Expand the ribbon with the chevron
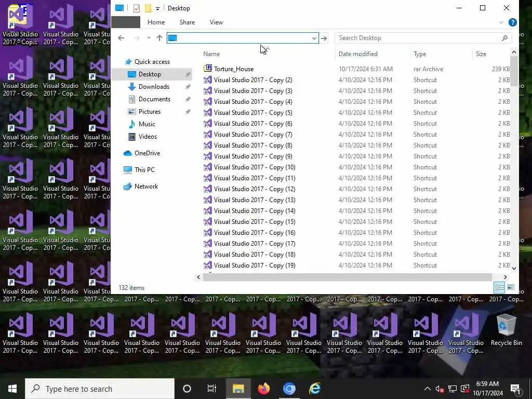Viewport: 532px width, 399px height. click(x=501, y=22)
